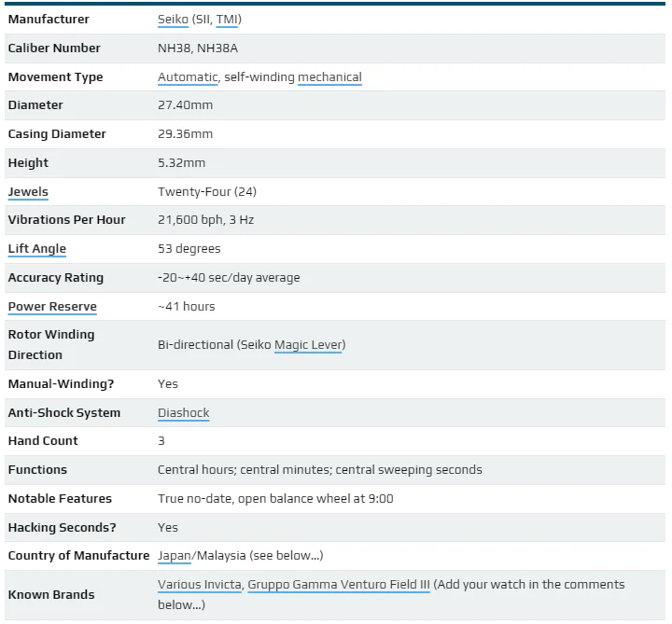Select the 53 degrees value
The height and width of the screenshot is (624, 672).
(x=189, y=249)
